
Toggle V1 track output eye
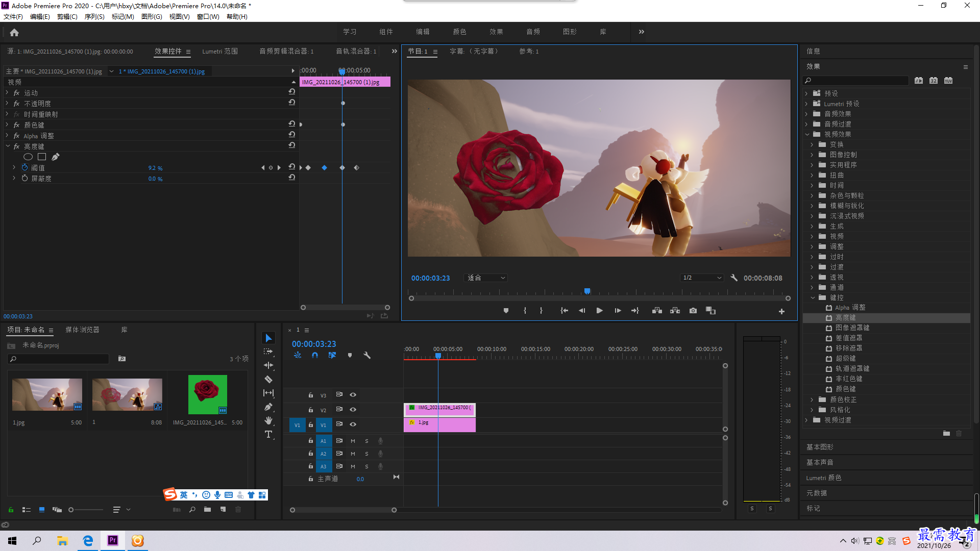tap(353, 424)
